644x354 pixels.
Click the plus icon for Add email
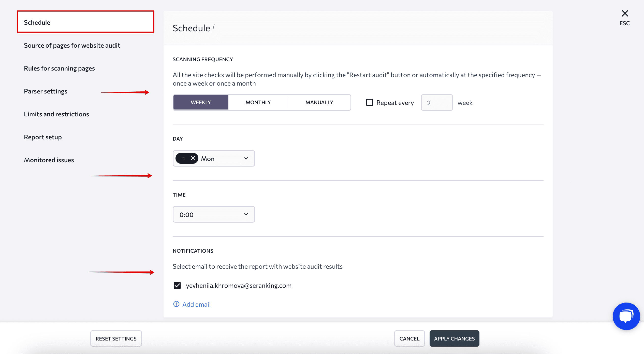coord(176,304)
